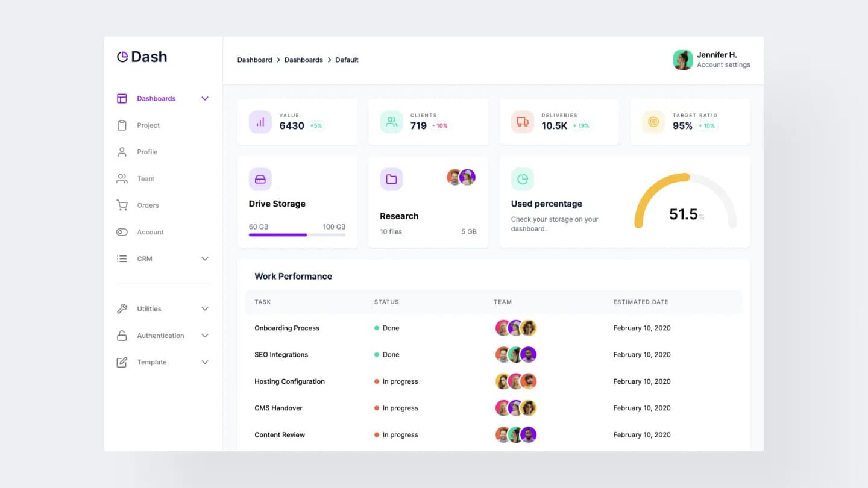Select the Hosting Configuration task
The width and height of the screenshot is (868, 488).
pos(289,381)
